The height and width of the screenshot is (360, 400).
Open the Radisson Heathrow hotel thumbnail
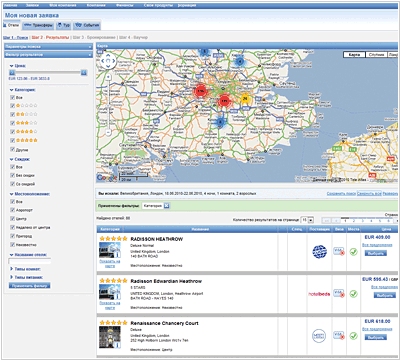pyautogui.click(x=110, y=250)
